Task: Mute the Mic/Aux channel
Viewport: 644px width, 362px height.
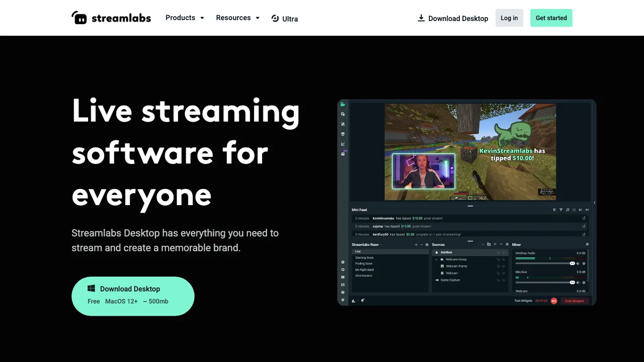Action: click(x=578, y=283)
